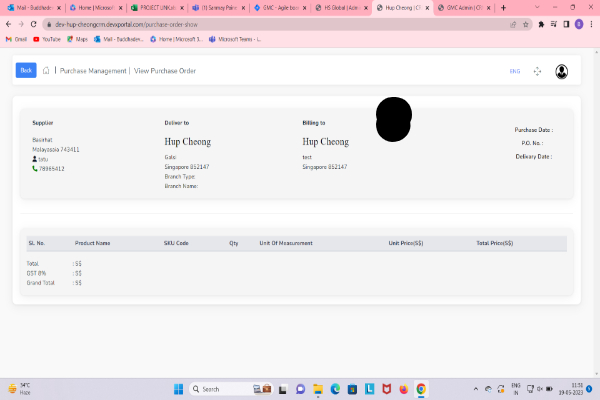
Task: Reload the page with refresh icon
Action: click(33, 23)
